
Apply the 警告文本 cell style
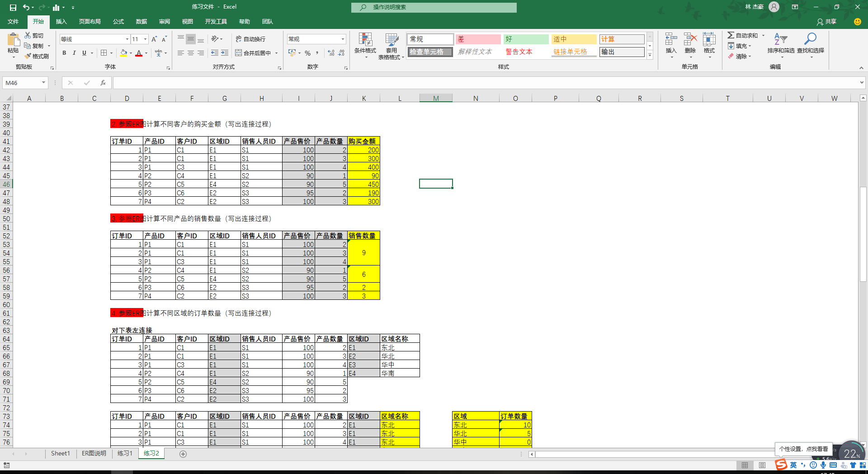pyautogui.click(x=526, y=52)
